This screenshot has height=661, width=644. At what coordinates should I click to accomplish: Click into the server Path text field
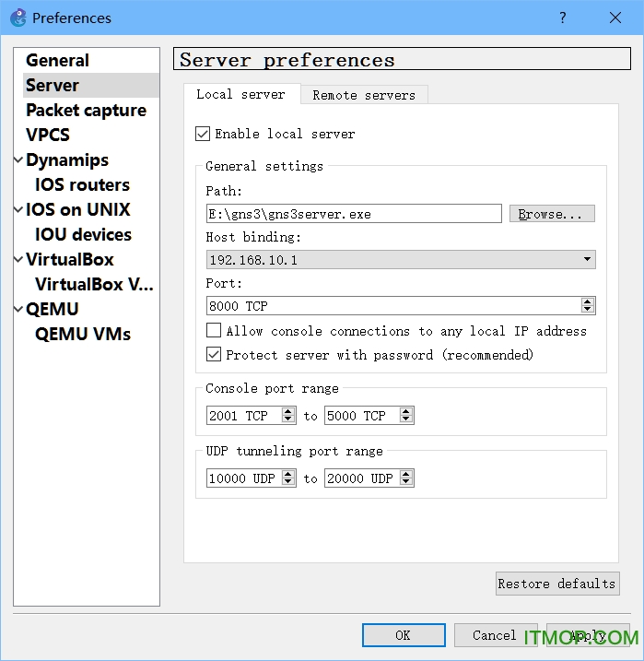(354, 214)
